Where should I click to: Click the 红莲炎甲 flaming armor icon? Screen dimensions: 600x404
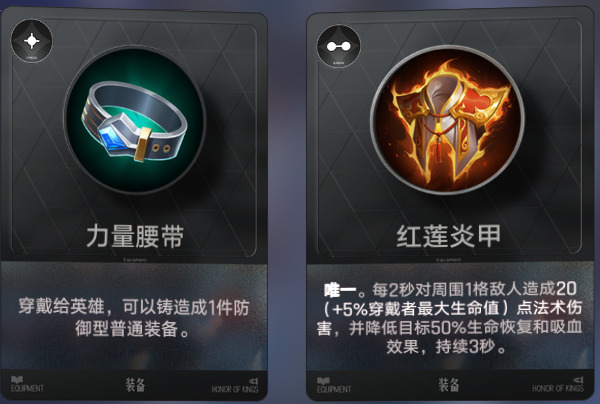pyautogui.click(x=447, y=120)
